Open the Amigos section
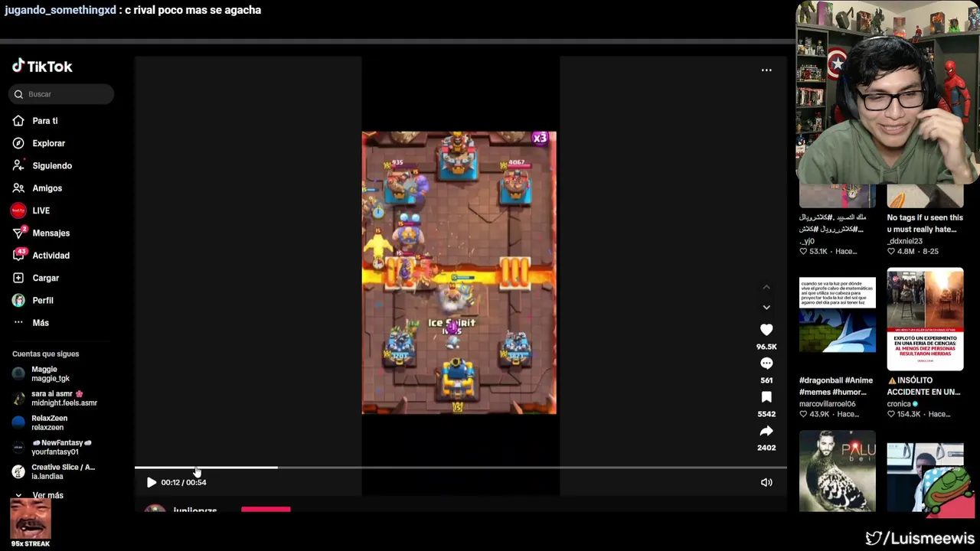 [x=47, y=188]
